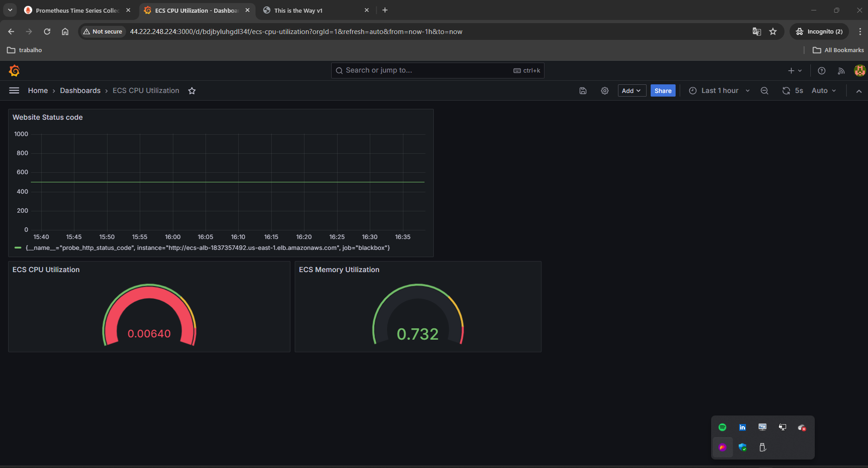Viewport: 868px width, 468px height.
Task: Click ECS CPU Utilization breadcrumb
Action: (x=146, y=91)
